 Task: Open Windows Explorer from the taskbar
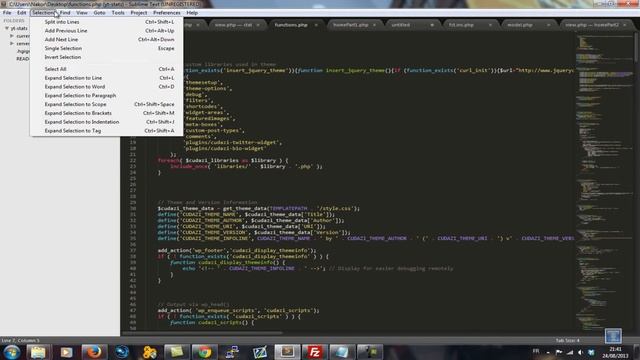38,352
